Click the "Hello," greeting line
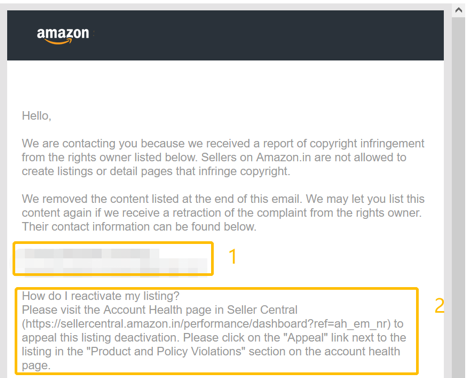Screen dimensions: 467x378 point(37,116)
